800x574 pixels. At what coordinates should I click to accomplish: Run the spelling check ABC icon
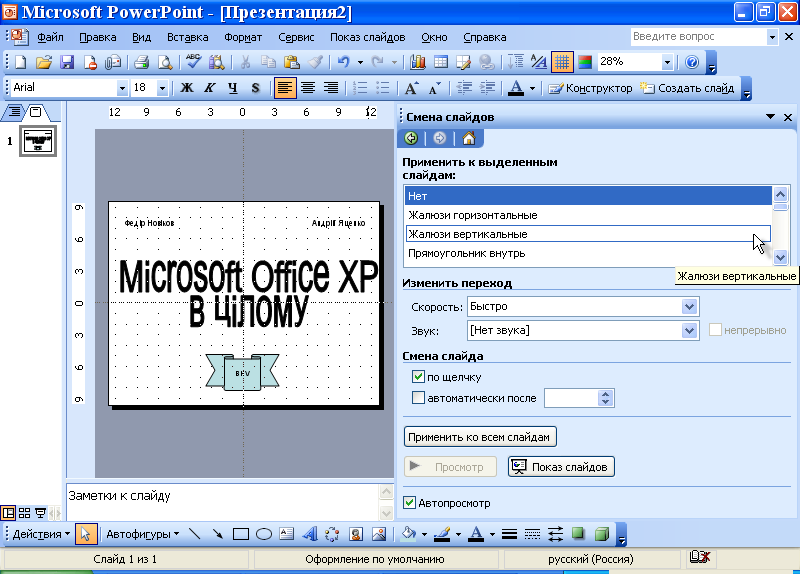193,62
